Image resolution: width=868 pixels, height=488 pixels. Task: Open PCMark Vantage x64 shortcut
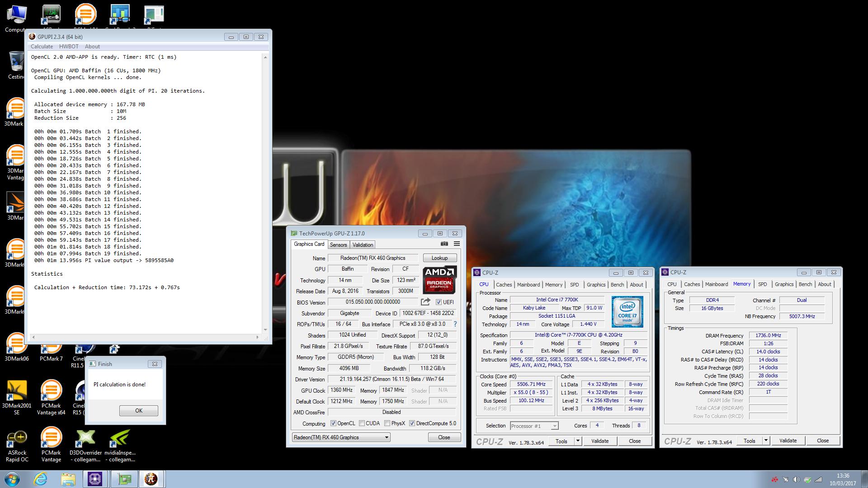(51, 398)
